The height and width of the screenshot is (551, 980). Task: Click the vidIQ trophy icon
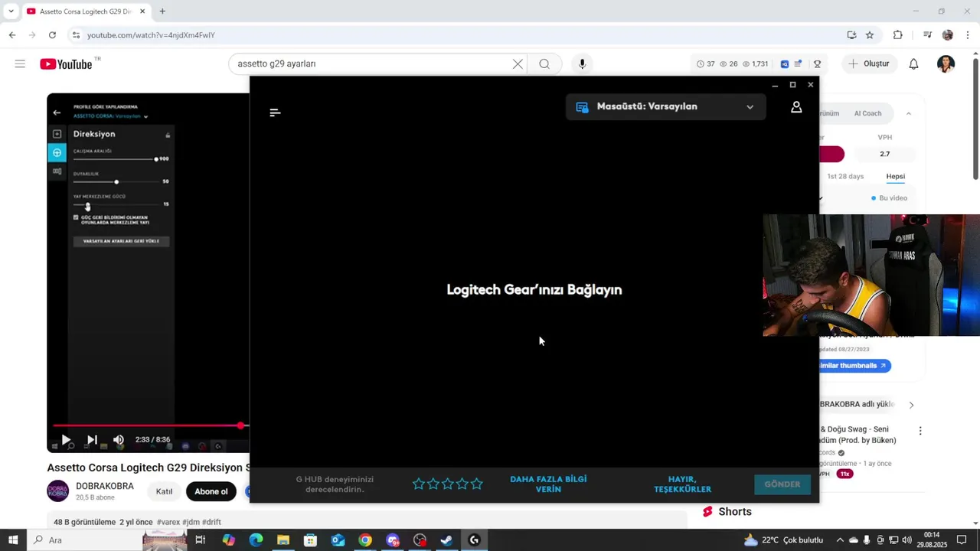[x=817, y=64]
